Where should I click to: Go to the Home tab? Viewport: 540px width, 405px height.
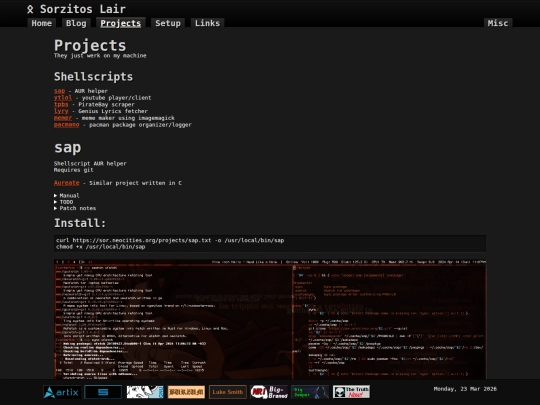click(41, 23)
